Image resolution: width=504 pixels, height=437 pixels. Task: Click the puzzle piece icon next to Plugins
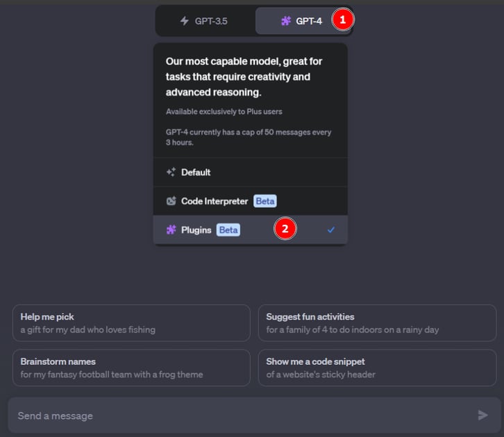pos(171,230)
